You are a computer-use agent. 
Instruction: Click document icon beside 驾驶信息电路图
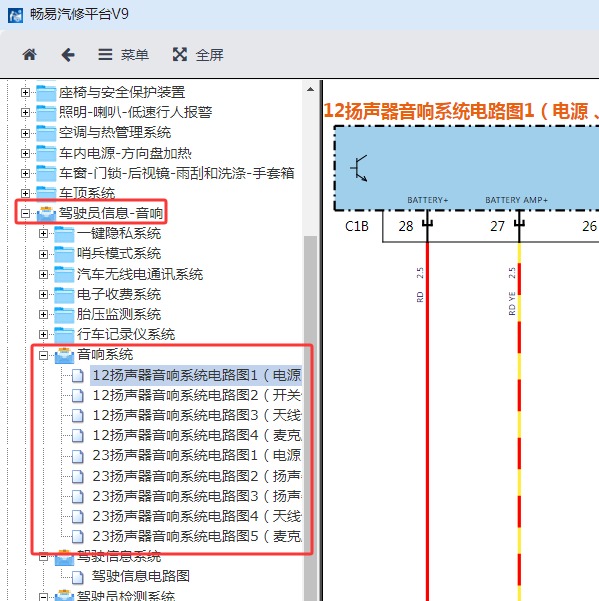[x=78, y=576]
